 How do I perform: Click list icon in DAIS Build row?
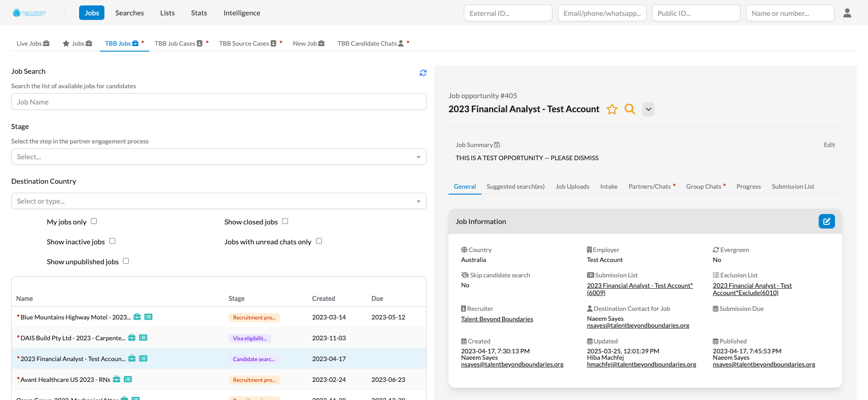point(143,338)
